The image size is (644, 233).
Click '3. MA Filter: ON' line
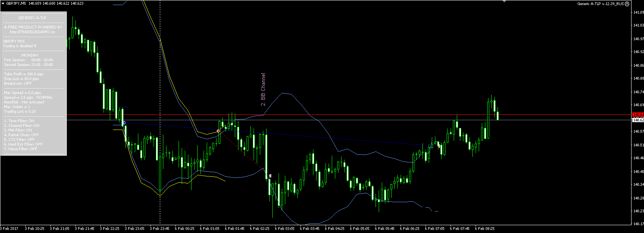coord(18,130)
